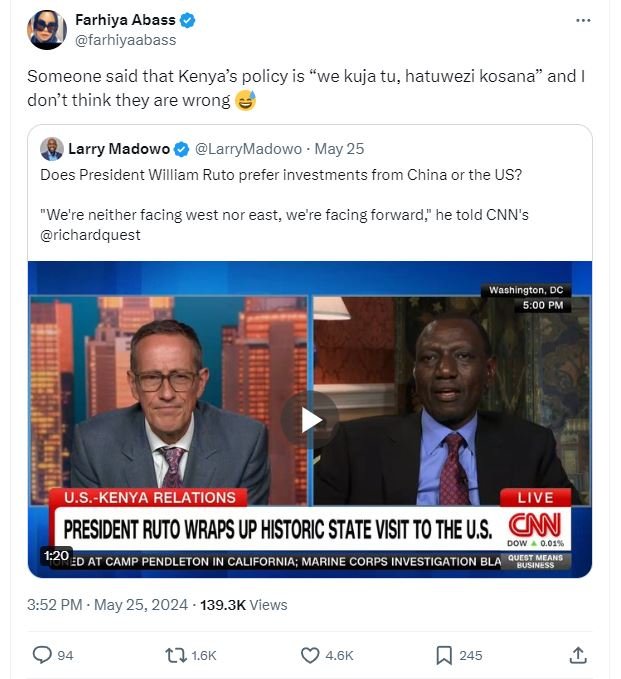Viewport: 621px width, 679px height.
Task: Open the three-dot more options menu
Action: [x=583, y=20]
